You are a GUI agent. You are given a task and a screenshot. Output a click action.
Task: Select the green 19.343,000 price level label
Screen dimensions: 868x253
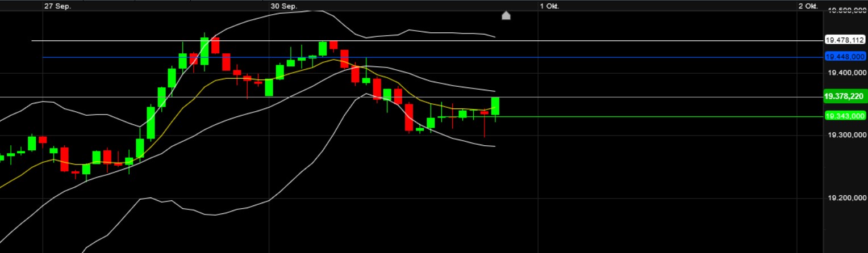[845, 116]
